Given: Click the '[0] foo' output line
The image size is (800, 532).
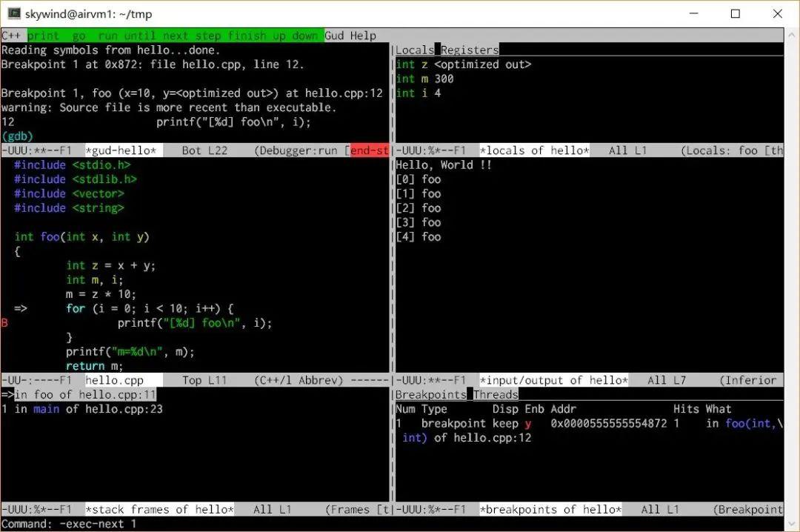Looking at the screenshot, I should pos(419,179).
